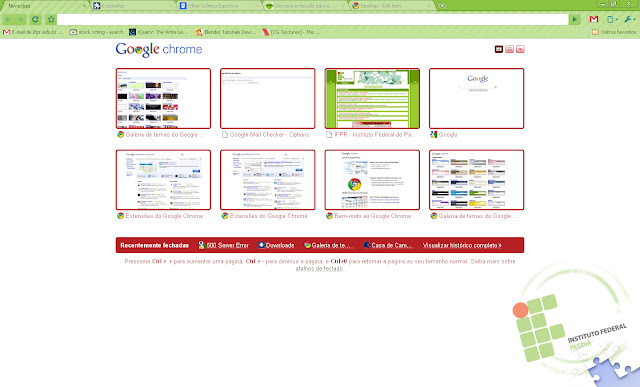The image size is (640, 387).
Task: Click the IFPR - Instituto Federal title link
Action: (375, 134)
